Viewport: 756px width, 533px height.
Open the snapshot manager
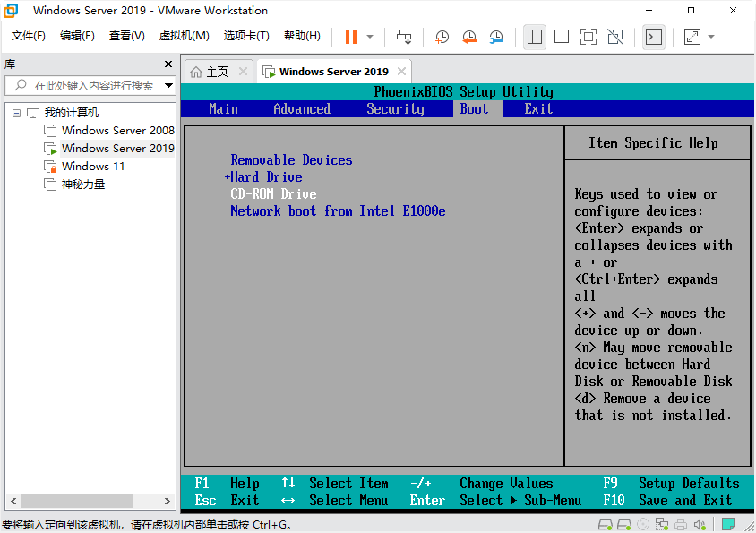[x=496, y=37]
